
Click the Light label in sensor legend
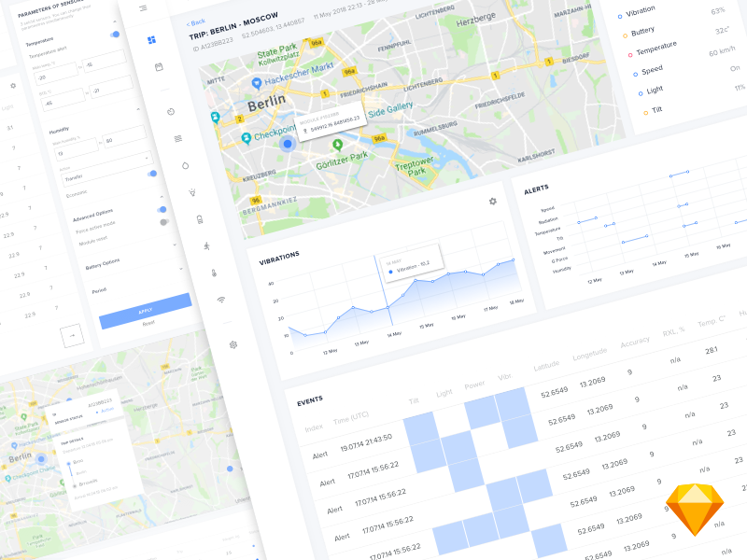click(655, 90)
